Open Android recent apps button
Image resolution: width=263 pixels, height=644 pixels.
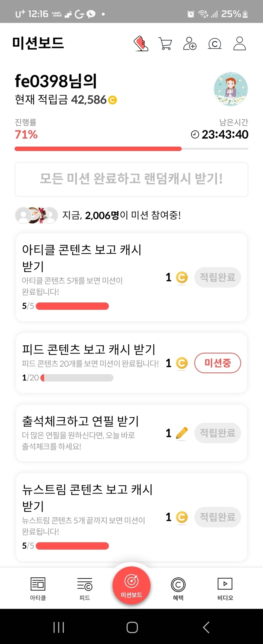[x=59, y=627]
